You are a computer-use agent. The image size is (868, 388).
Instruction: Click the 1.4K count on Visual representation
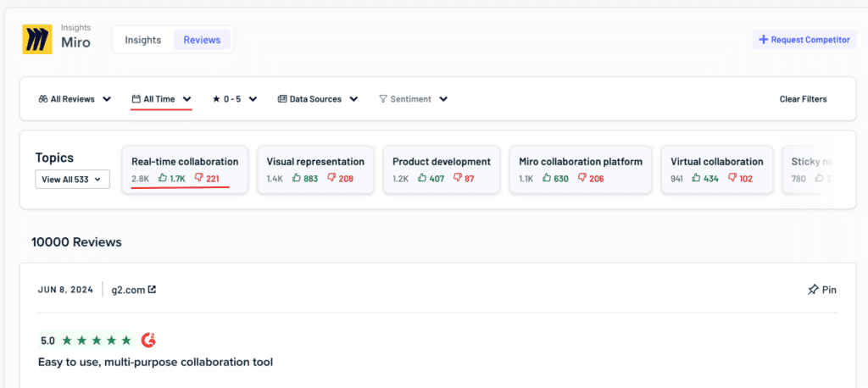(275, 178)
